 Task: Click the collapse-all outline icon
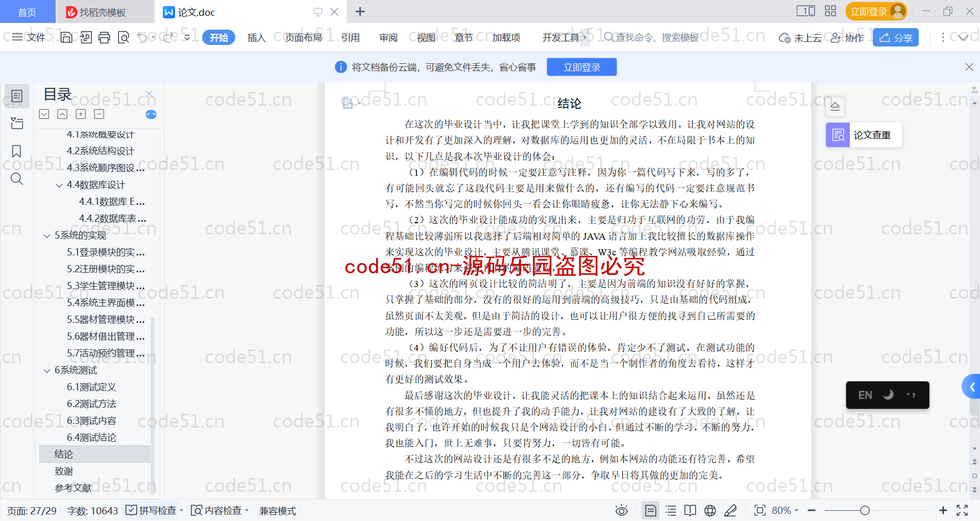pos(99,114)
